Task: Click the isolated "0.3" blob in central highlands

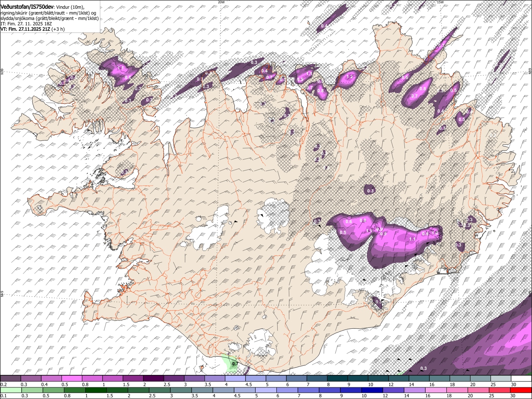Action: click(371, 190)
